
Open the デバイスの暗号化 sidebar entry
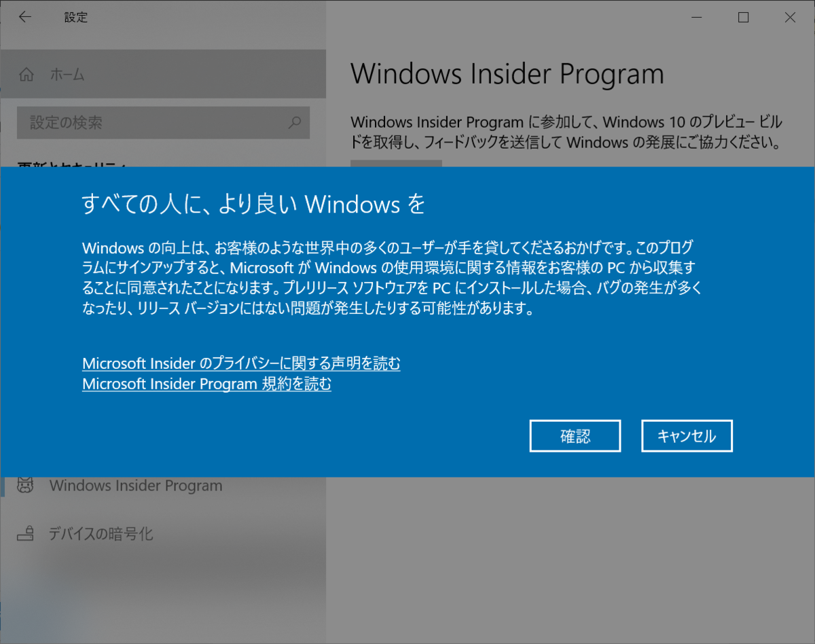[101, 534]
